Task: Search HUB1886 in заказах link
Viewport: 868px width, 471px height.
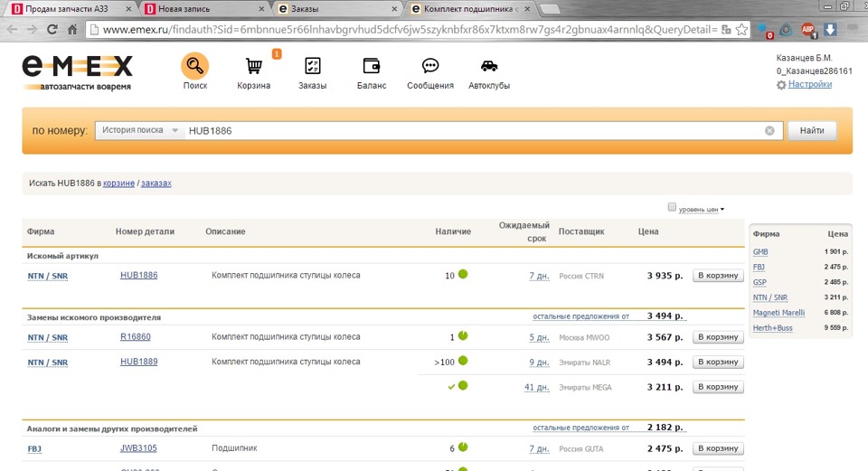Action: pos(156,184)
